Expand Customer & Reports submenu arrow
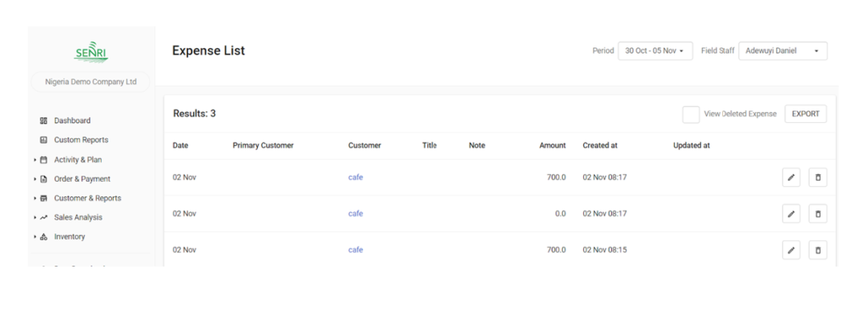Image resolution: width=868 pixels, height=309 pixels. click(x=35, y=198)
